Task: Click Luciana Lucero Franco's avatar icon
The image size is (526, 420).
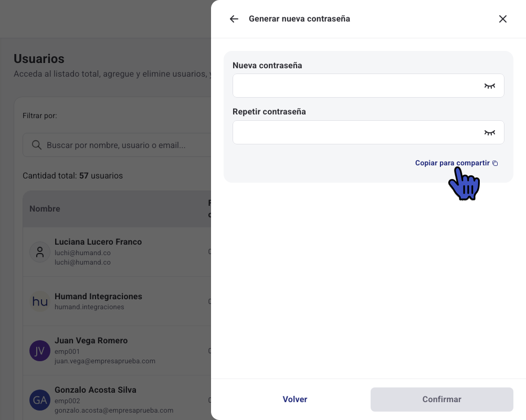Action: coord(40,252)
